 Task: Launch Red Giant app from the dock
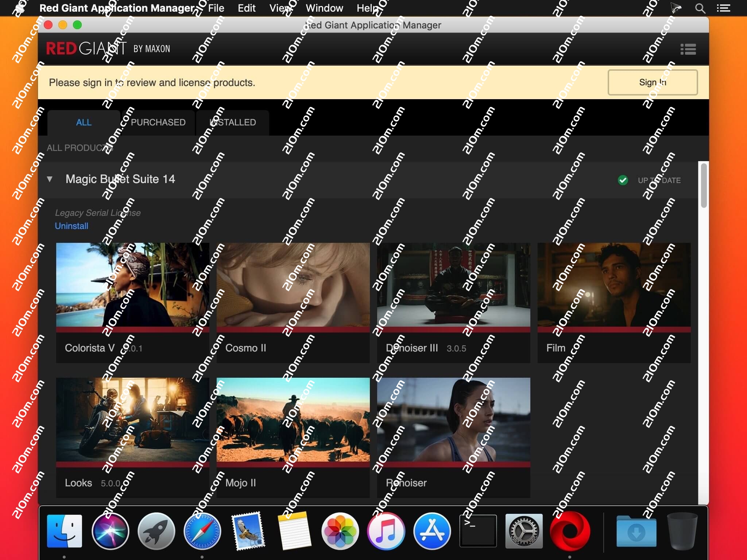(569, 531)
